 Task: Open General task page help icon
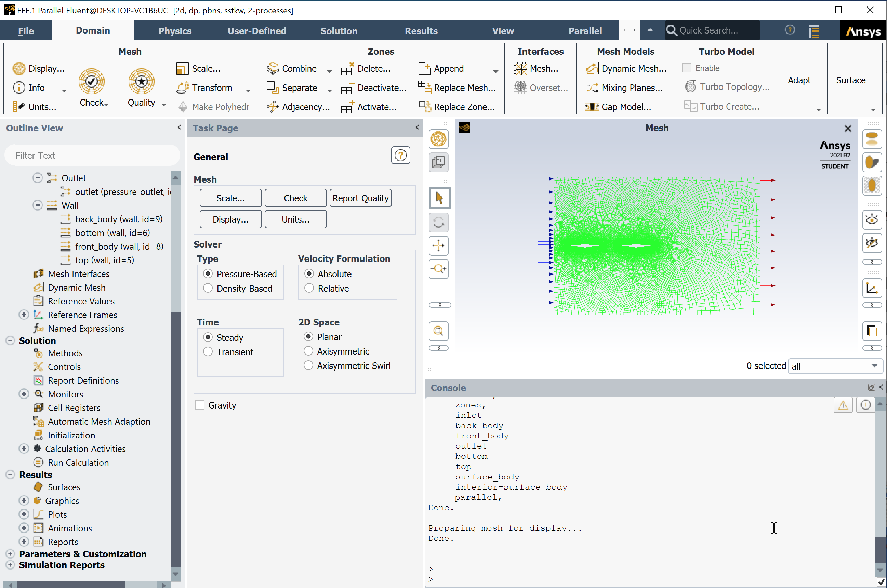(x=400, y=156)
